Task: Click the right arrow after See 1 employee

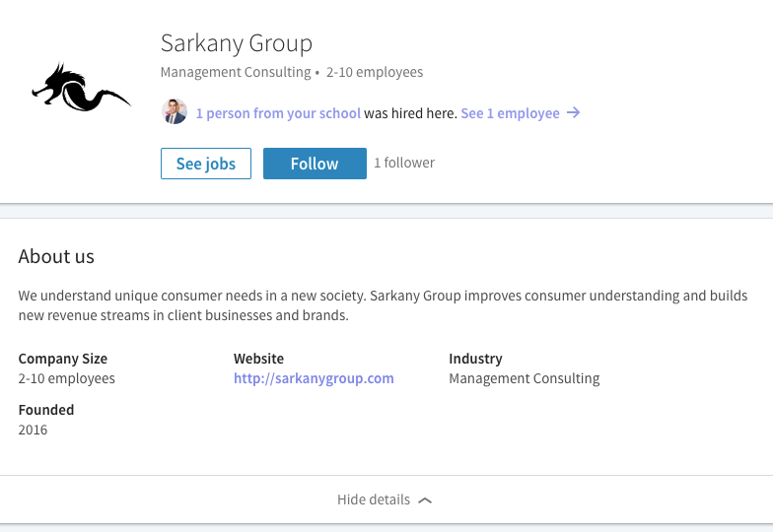Action: (573, 113)
